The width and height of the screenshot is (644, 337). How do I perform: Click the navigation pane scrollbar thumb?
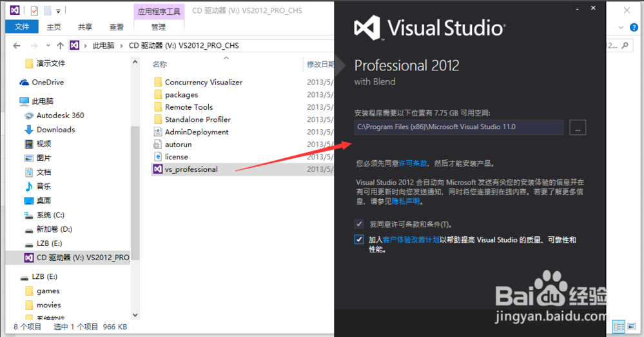[135, 192]
